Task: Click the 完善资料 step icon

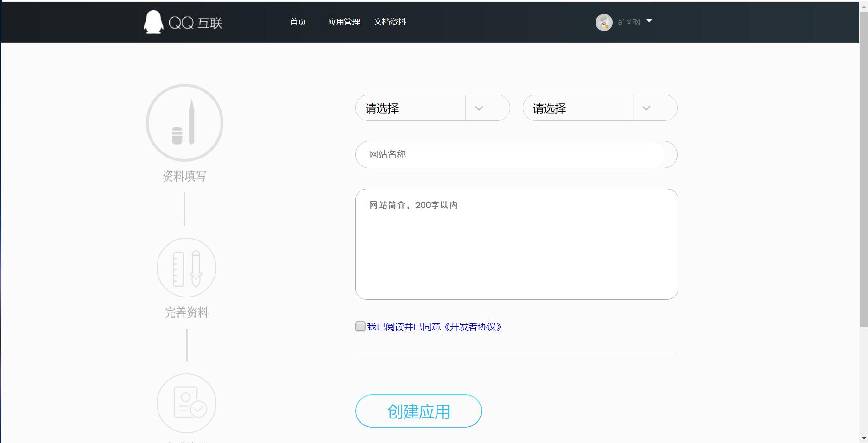Action: (x=186, y=267)
